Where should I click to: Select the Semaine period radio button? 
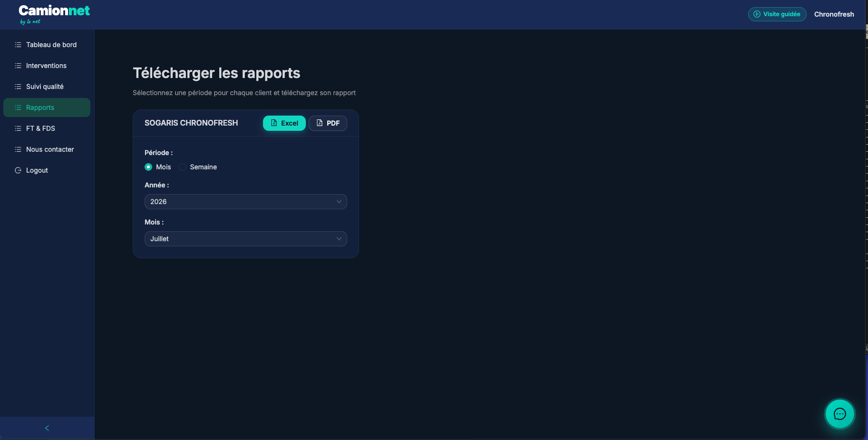(x=183, y=167)
